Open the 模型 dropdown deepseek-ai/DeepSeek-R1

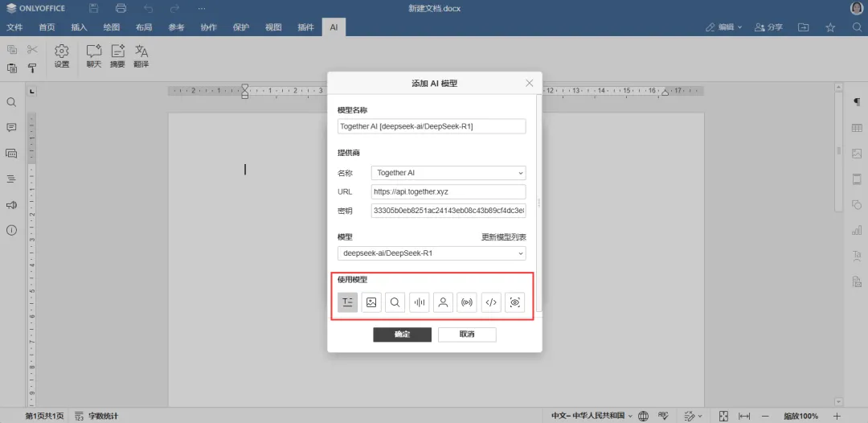(432, 253)
